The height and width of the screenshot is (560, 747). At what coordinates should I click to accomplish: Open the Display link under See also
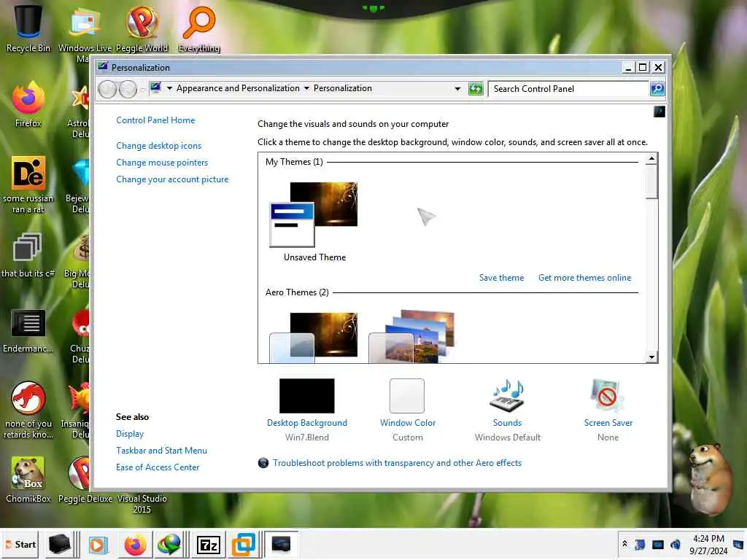(x=130, y=434)
